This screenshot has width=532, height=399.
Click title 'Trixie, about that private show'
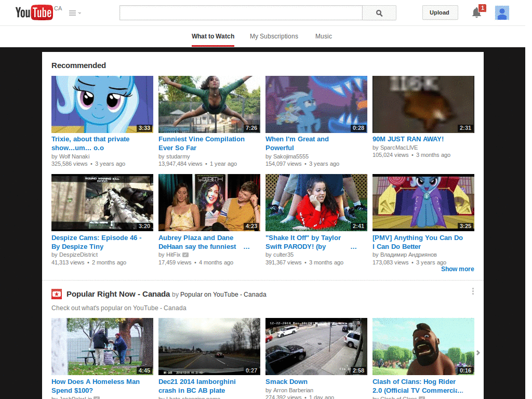coord(90,143)
